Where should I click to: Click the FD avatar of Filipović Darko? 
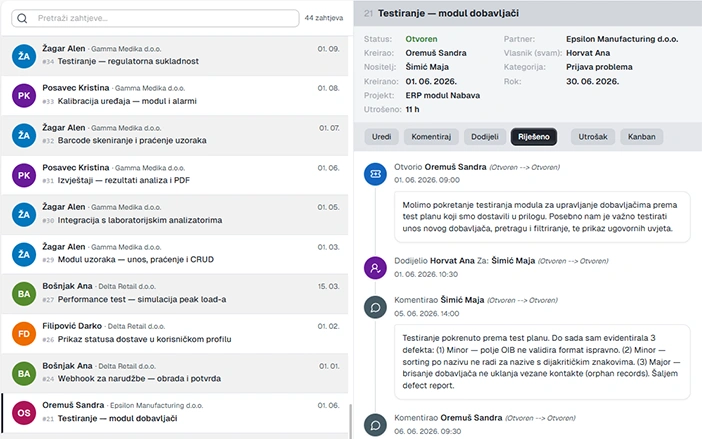point(24,333)
